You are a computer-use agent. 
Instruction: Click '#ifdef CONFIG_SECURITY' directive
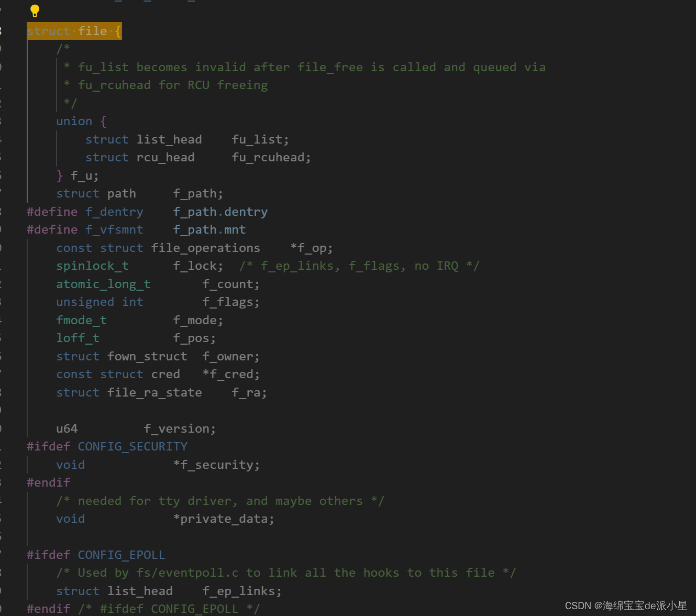107,447
